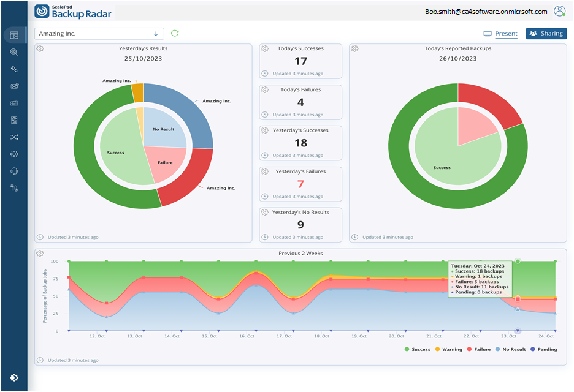This screenshot has height=392, width=574.
Task: Click the clock icon in Today's Reported Backups widget
Action: click(x=354, y=237)
